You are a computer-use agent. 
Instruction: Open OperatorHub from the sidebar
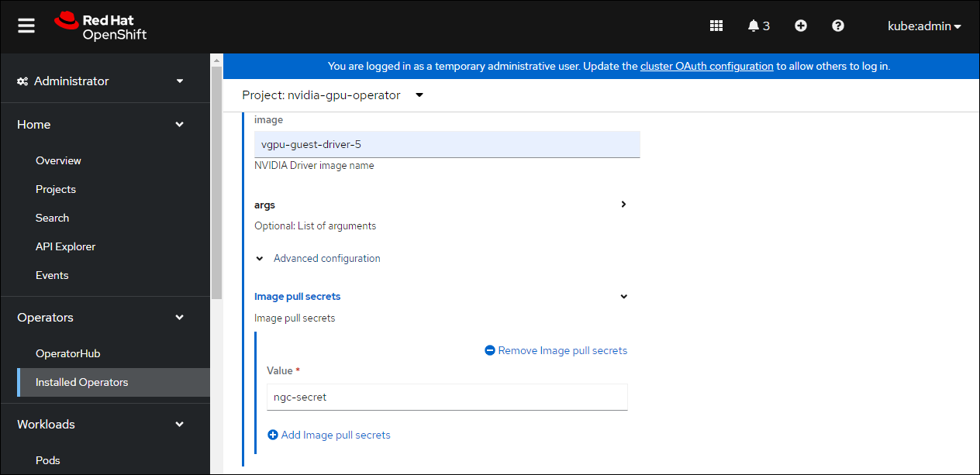tap(68, 353)
